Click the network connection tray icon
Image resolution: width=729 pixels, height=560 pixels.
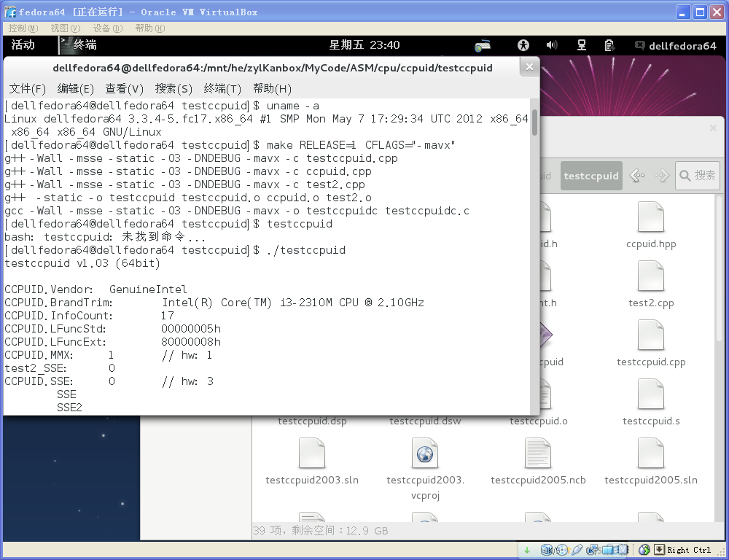pyautogui.click(x=581, y=45)
